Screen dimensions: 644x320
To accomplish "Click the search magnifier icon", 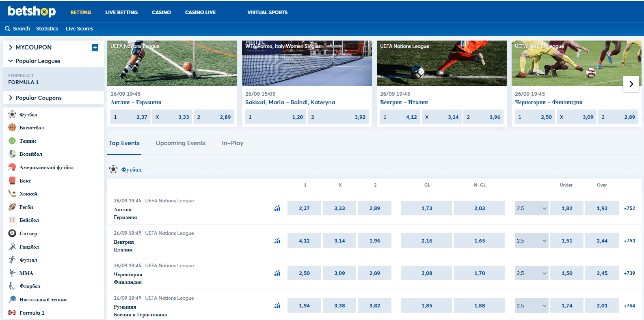I will click(7, 28).
